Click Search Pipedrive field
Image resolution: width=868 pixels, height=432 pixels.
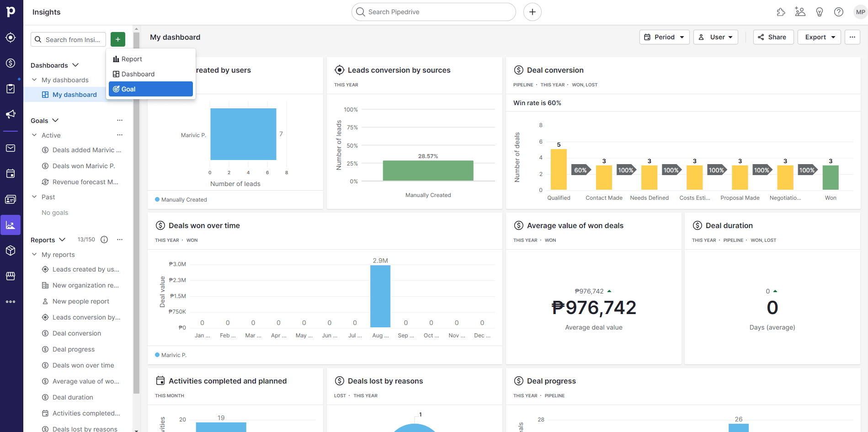[x=434, y=12]
